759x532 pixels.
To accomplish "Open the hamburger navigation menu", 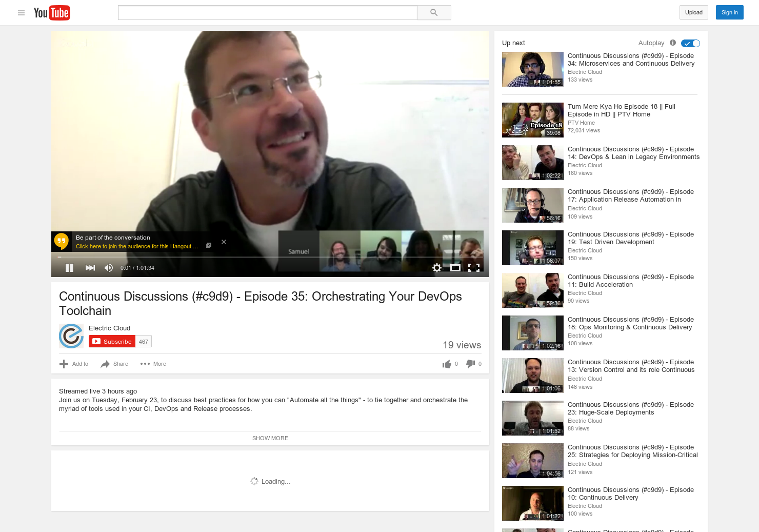I will 21,13.
